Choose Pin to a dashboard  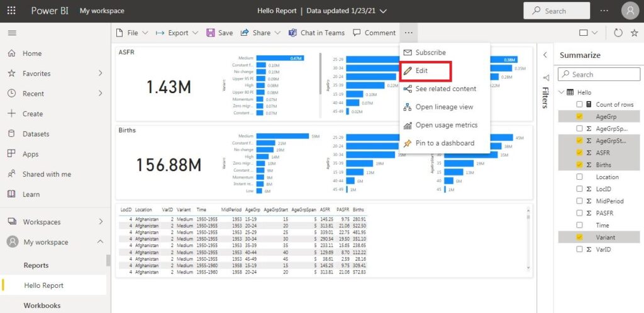coord(445,143)
